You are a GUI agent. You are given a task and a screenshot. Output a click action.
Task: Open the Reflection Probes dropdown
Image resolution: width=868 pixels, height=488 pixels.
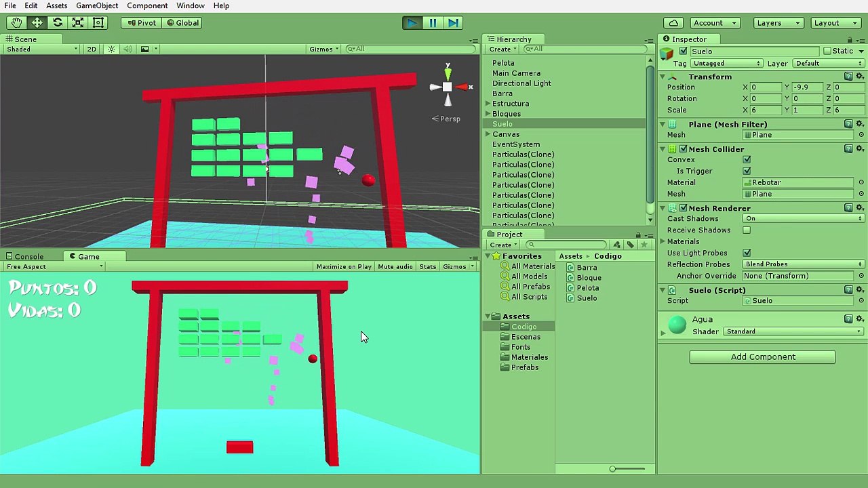point(804,264)
